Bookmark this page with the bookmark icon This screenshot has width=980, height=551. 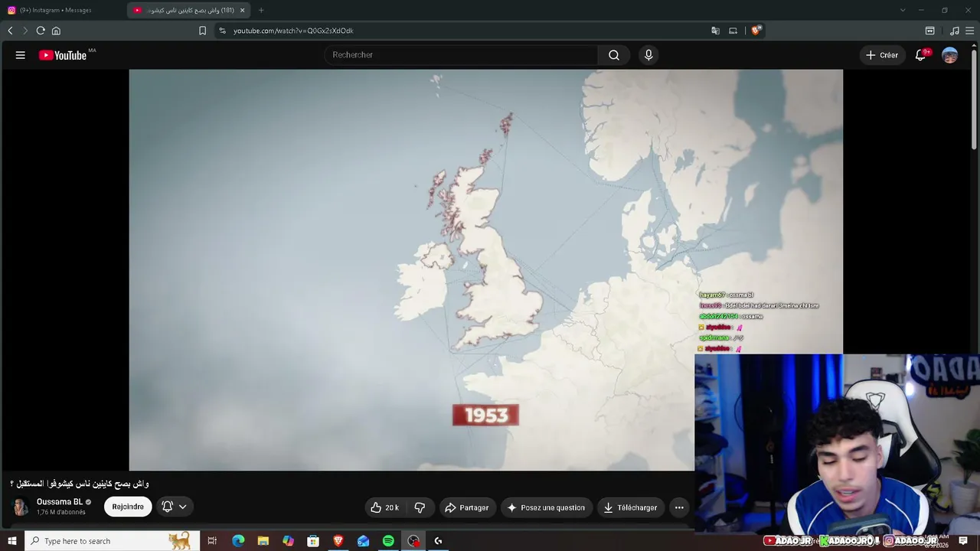click(x=202, y=31)
